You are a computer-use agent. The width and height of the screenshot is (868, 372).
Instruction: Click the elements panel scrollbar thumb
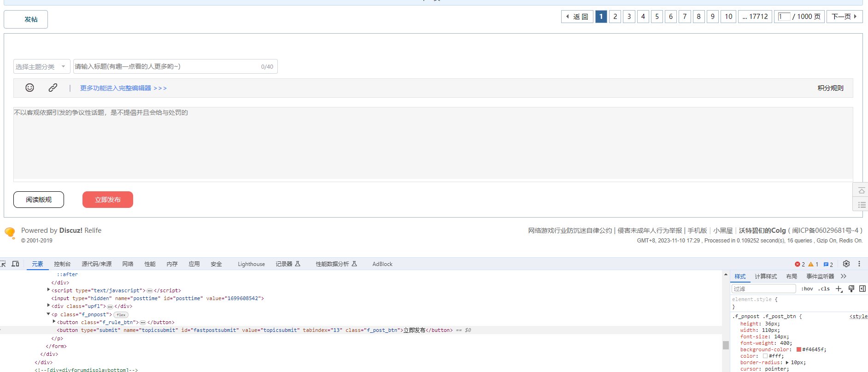tap(726, 345)
